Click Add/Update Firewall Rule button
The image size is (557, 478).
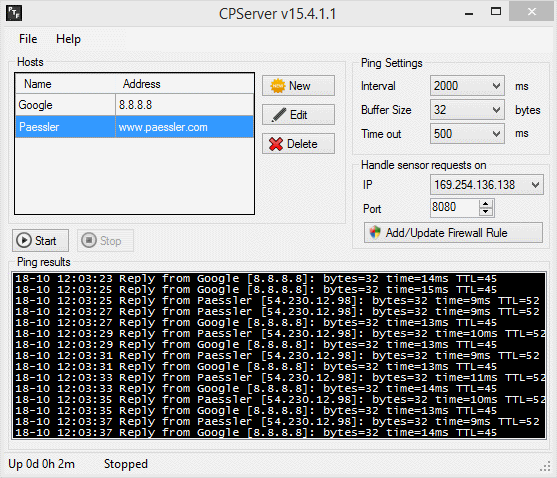pyautogui.click(x=453, y=233)
